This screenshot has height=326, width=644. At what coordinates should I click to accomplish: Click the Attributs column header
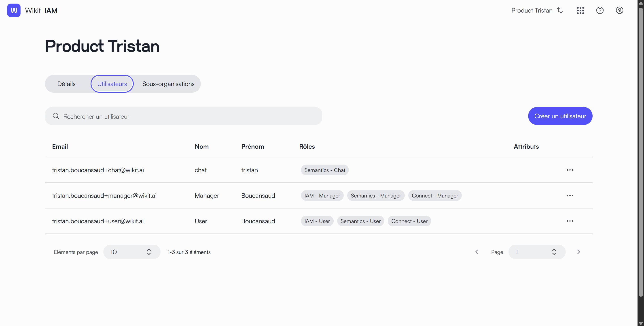526,146
